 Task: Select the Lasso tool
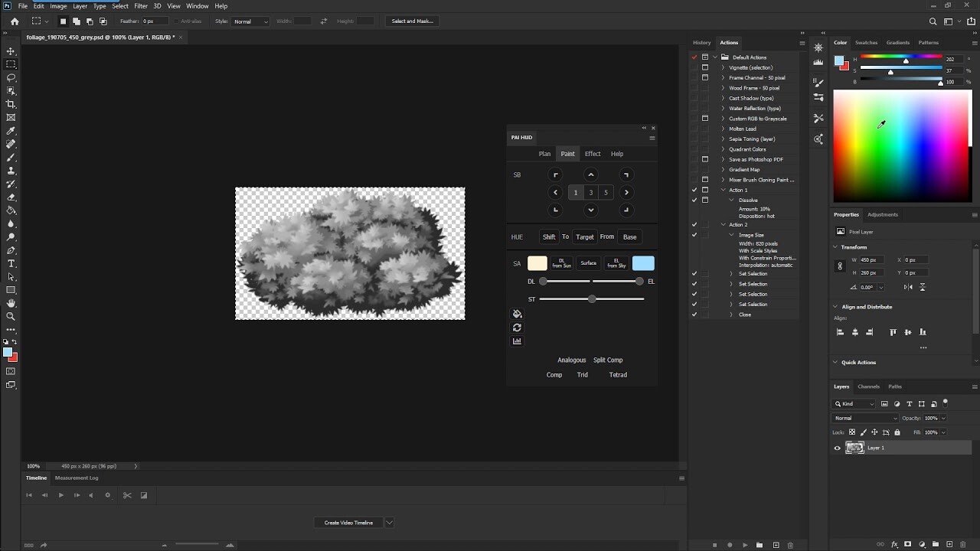[11, 78]
